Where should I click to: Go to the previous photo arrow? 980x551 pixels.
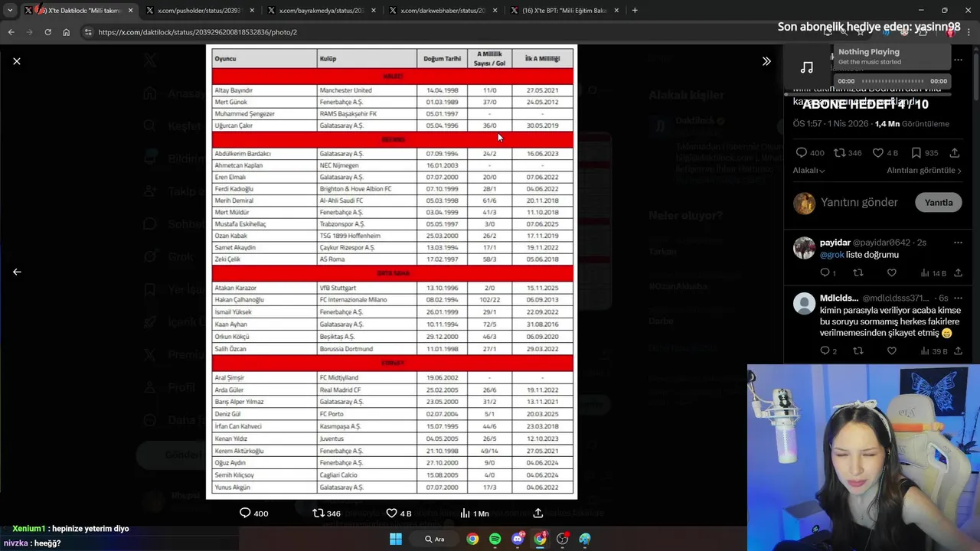click(17, 272)
